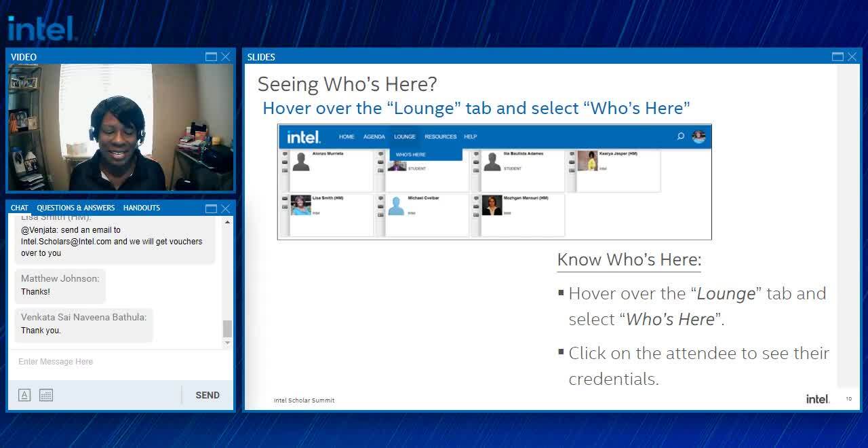The width and height of the screenshot is (868, 448).
Task: Open the emoji keyboard icon in chat
Action: point(46,395)
